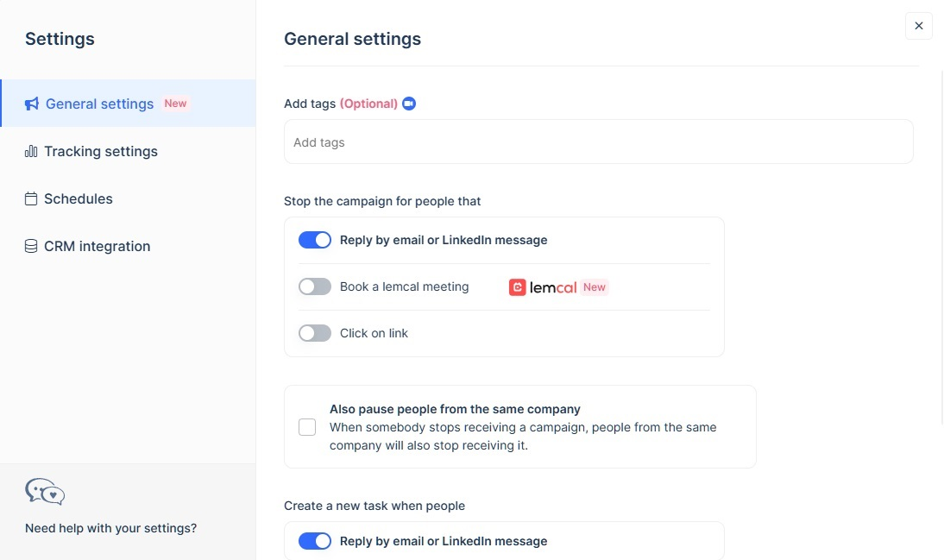Disable the Reply by email or LinkedIn message toggle
Screen dimensions: 944x560
pyautogui.click(x=314, y=239)
